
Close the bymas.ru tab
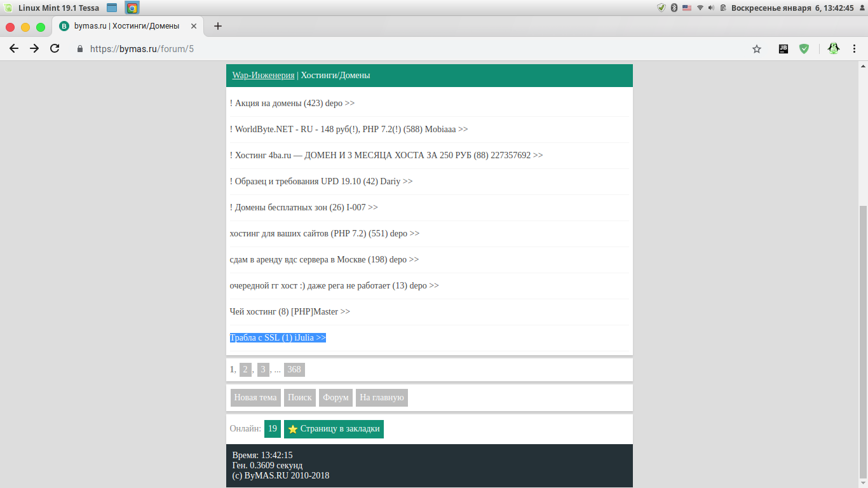coord(193,26)
